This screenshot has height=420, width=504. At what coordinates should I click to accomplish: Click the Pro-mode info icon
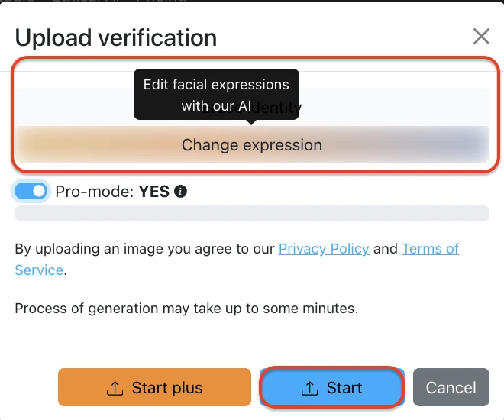181,192
